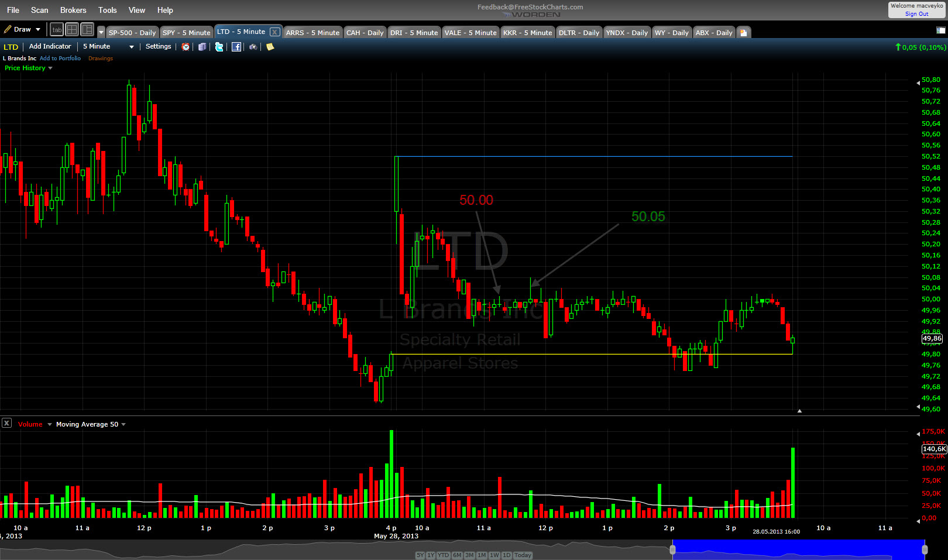This screenshot has height=560, width=948.
Task: Click Sign Out link
Action: 916,14
